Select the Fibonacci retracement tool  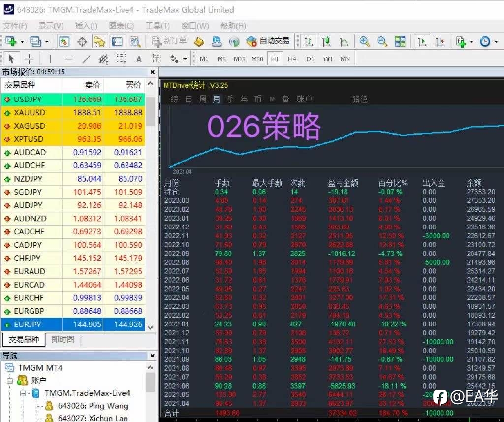pyautogui.click(x=121, y=59)
